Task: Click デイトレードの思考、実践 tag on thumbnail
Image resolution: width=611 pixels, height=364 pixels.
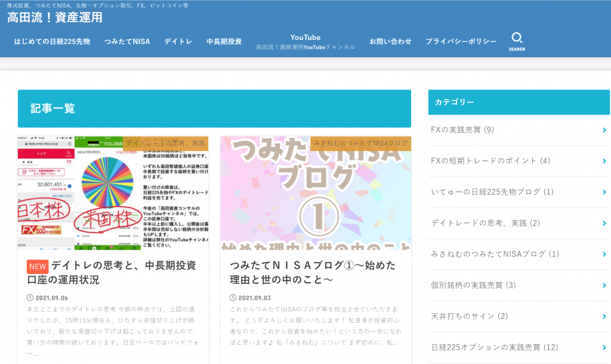Action: click(x=166, y=143)
